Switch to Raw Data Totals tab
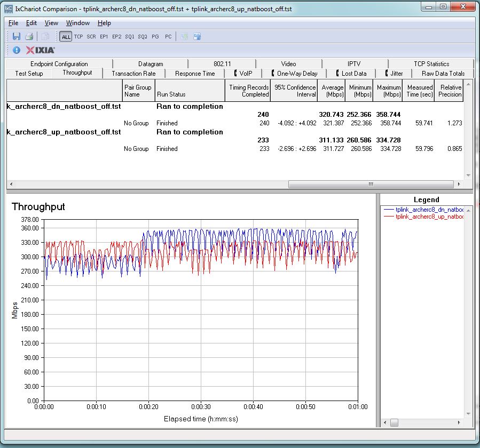This screenshot has width=480, height=448. point(443,74)
